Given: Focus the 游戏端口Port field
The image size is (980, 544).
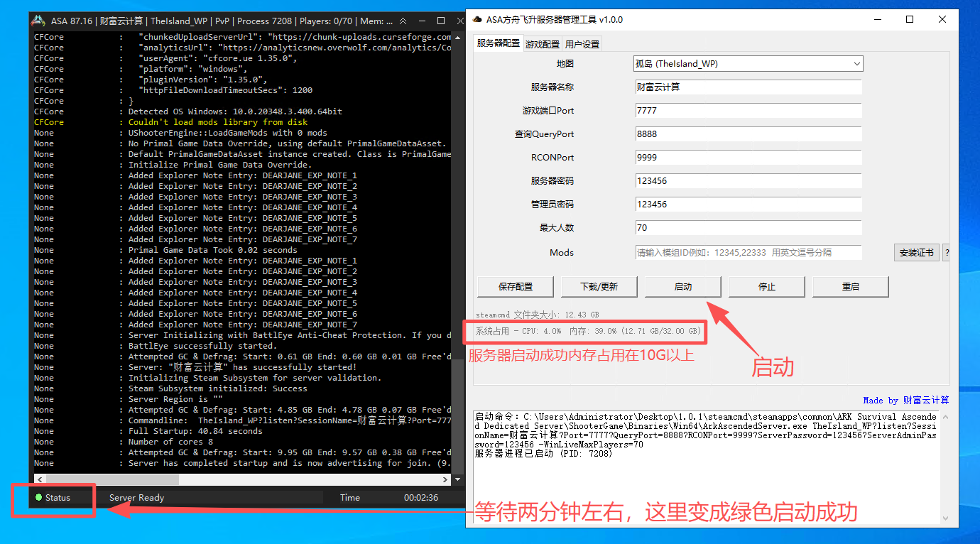Looking at the screenshot, I should pos(748,111).
